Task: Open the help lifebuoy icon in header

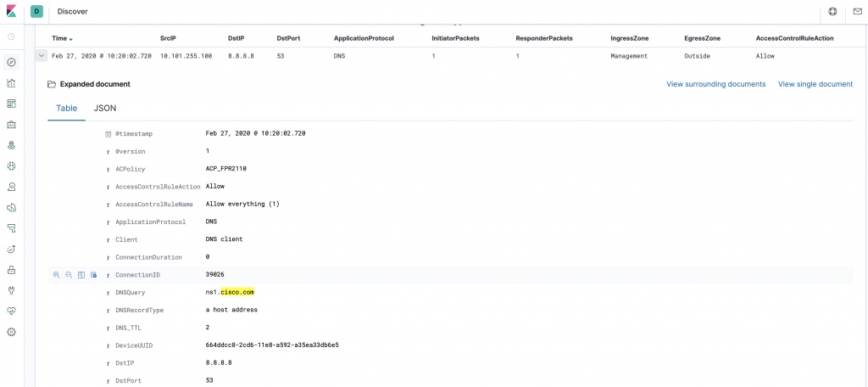Action: (x=832, y=12)
